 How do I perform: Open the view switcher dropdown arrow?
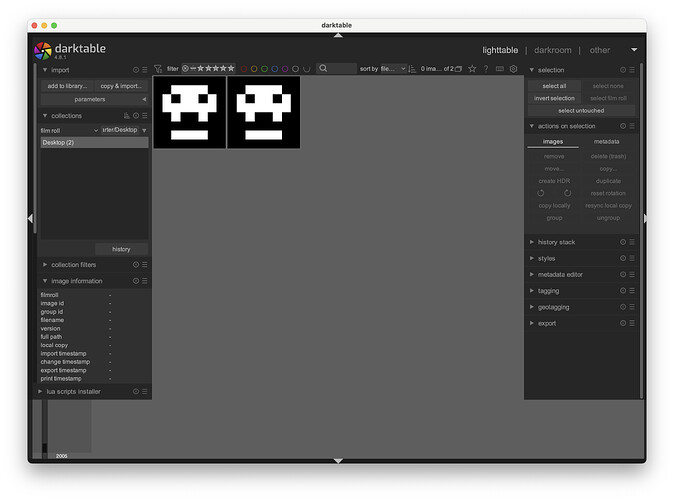click(x=634, y=50)
